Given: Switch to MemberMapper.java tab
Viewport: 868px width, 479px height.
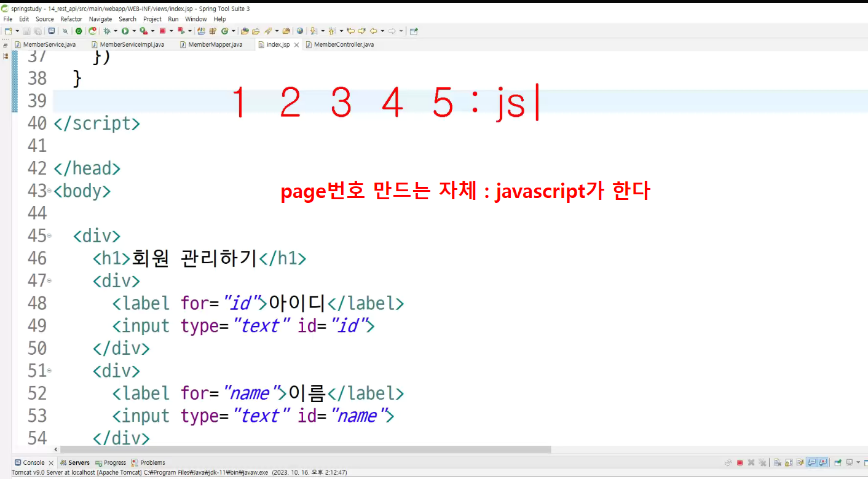Looking at the screenshot, I should click(211, 44).
